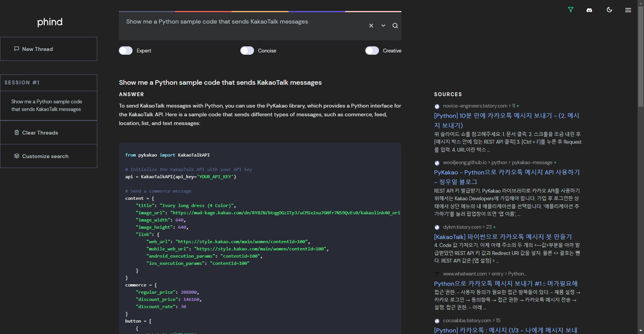Image resolution: width=644 pixels, height=334 pixels.
Task: Click the www.whatwant.com favicon
Action: (437, 274)
